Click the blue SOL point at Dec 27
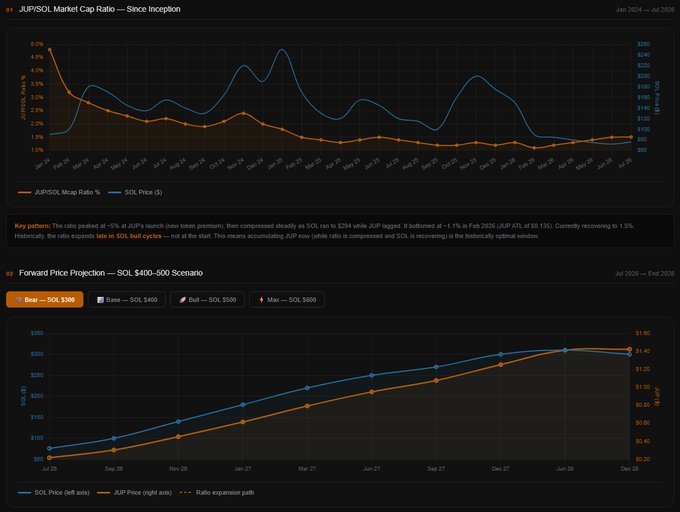The image size is (680, 512). pyautogui.click(x=501, y=354)
